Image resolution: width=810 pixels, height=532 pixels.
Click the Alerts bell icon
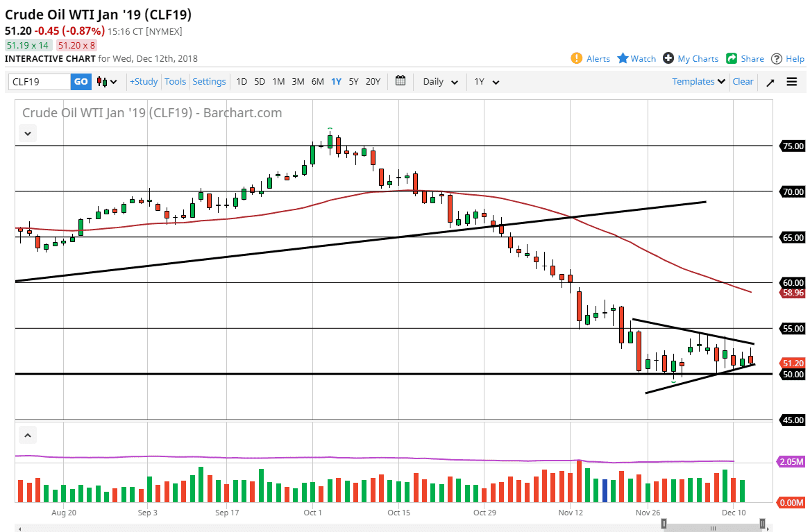[x=577, y=58]
